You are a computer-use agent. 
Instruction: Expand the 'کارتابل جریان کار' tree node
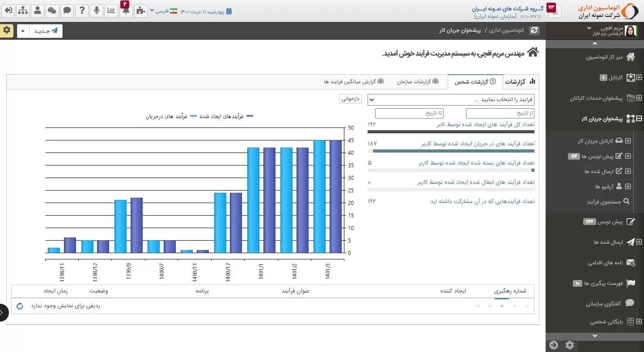click(x=628, y=141)
